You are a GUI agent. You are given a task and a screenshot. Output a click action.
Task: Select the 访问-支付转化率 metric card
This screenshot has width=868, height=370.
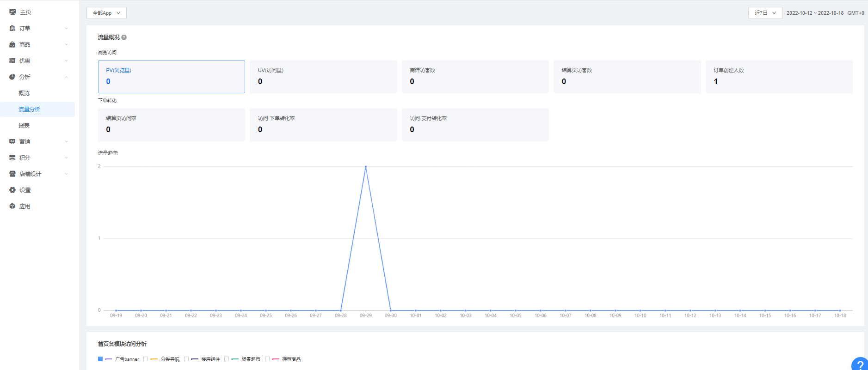(475, 125)
